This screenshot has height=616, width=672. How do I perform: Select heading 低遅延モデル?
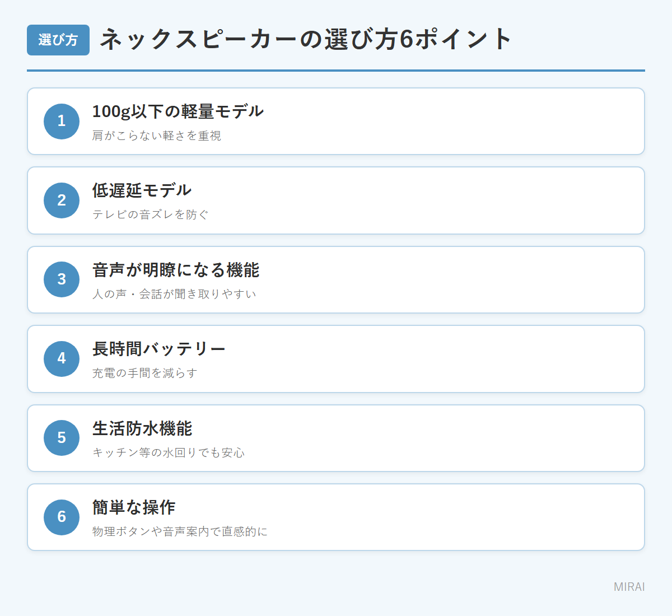point(142,190)
